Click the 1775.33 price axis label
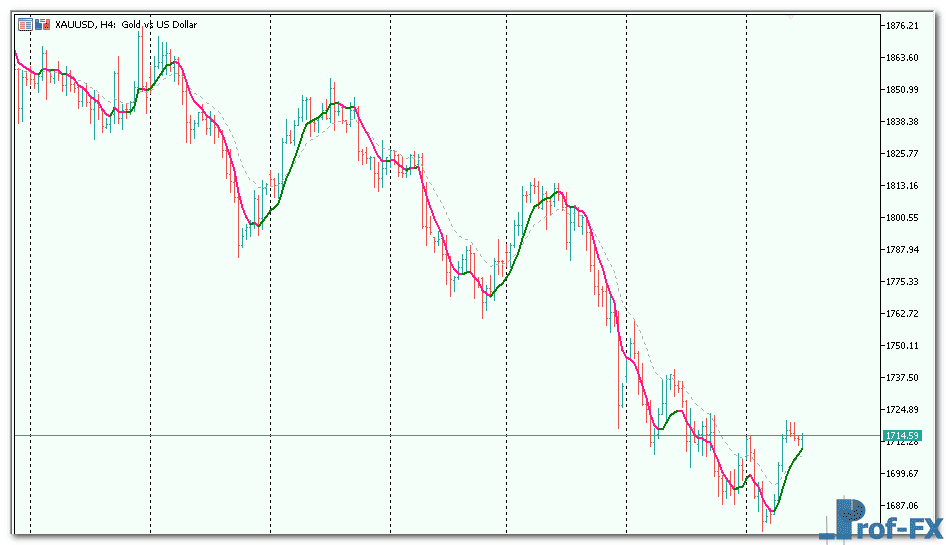Image resolution: width=946 pixels, height=545 pixels. 901,282
